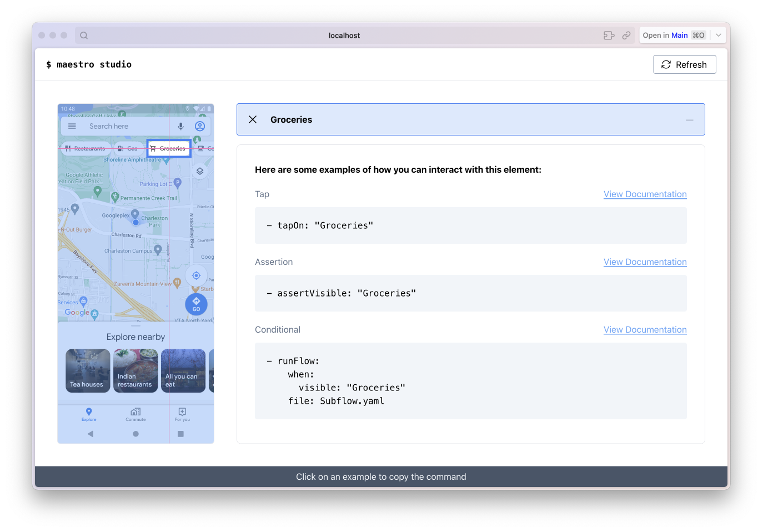Switch to the For you tab
Image resolution: width=763 pixels, height=532 pixels.
tap(182, 414)
